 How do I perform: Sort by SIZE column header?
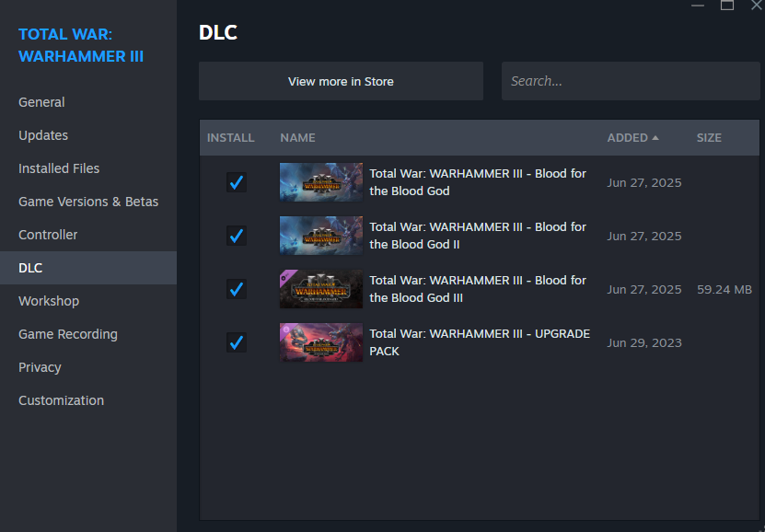(709, 138)
